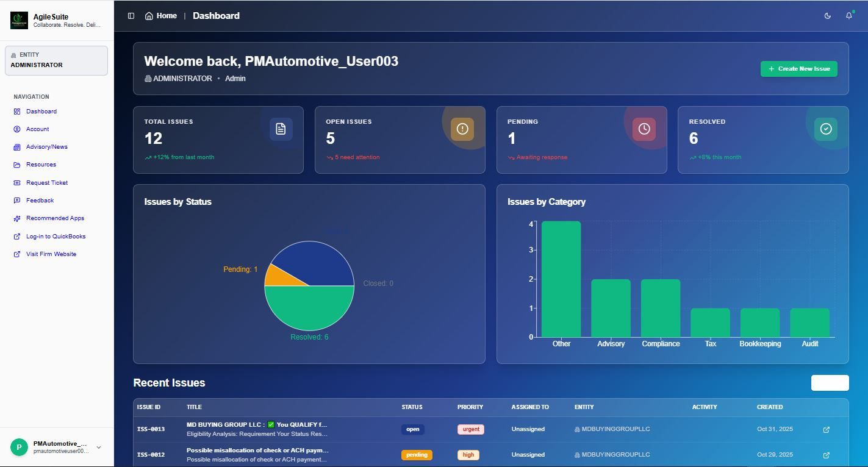The image size is (868, 467).
Task: Click Create New Issue button
Action: (x=799, y=69)
